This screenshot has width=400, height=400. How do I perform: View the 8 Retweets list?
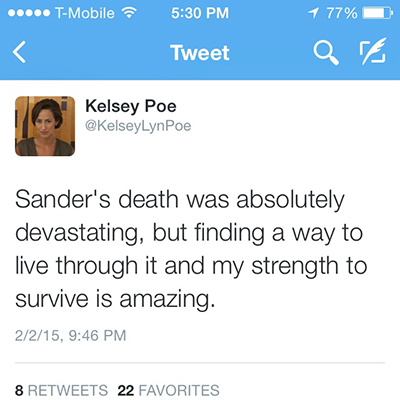(x=61, y=390)
